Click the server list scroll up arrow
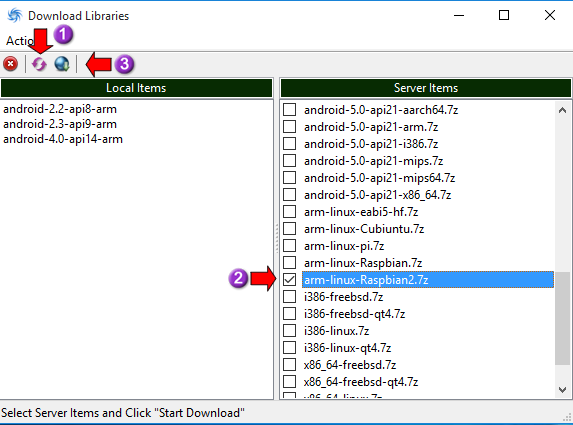 [562, 110]
